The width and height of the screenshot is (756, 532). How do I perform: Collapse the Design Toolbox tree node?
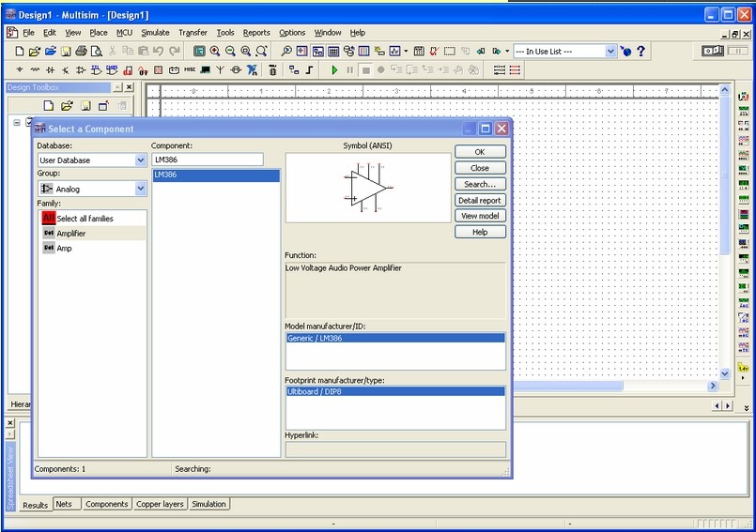16,123
